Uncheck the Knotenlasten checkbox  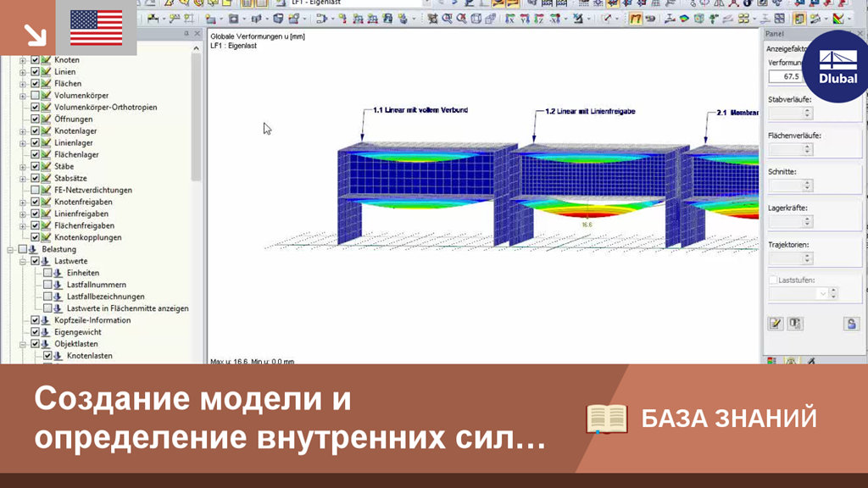pyautogui.click(x=47, y=356)
